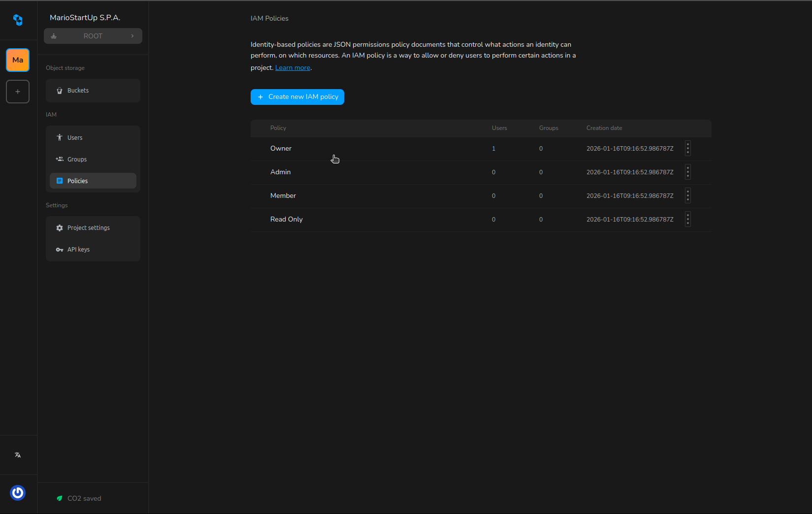
Task: Open actions menu for Admin policy
Action: [x=688, y=172]
